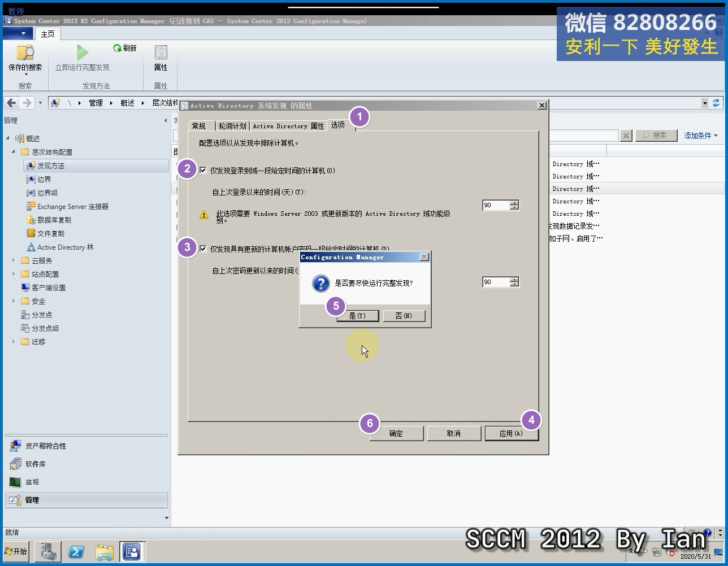The width and height of the screenshot is (728, 566).
Task: Click the 概述 breadcrumb in the address bar
Action: pyautogui.click(x=128, y=103)
